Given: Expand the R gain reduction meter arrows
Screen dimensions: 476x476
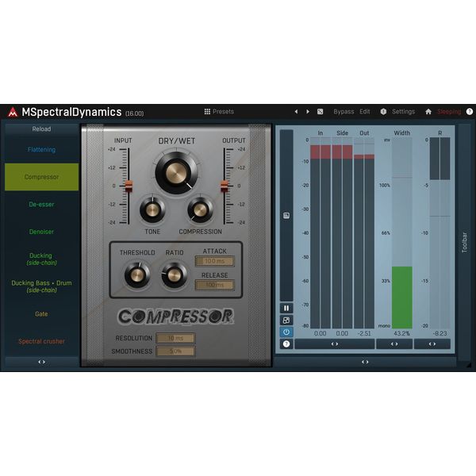Looking at the screenshot, I should point(432,344).
